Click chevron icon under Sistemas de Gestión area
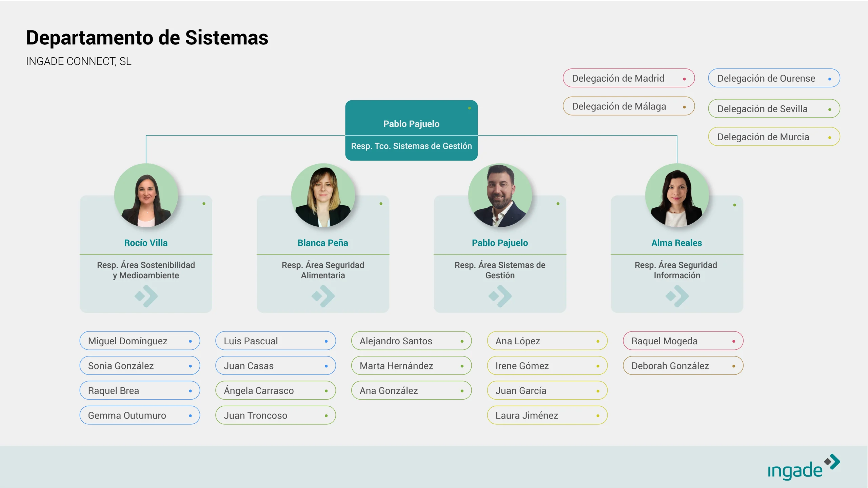Image resolution: width=868 pixels, height=488 pixels. pyautogui.click(x=500, y=296)
